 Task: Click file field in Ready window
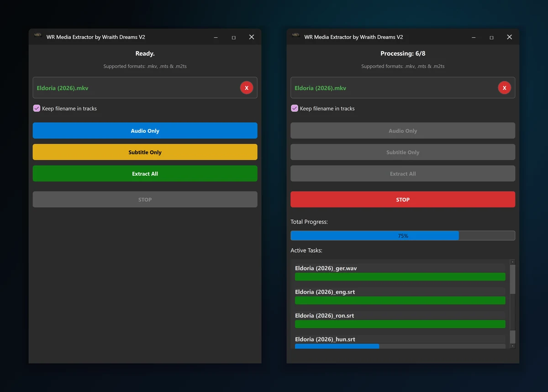tap(145, 88)
